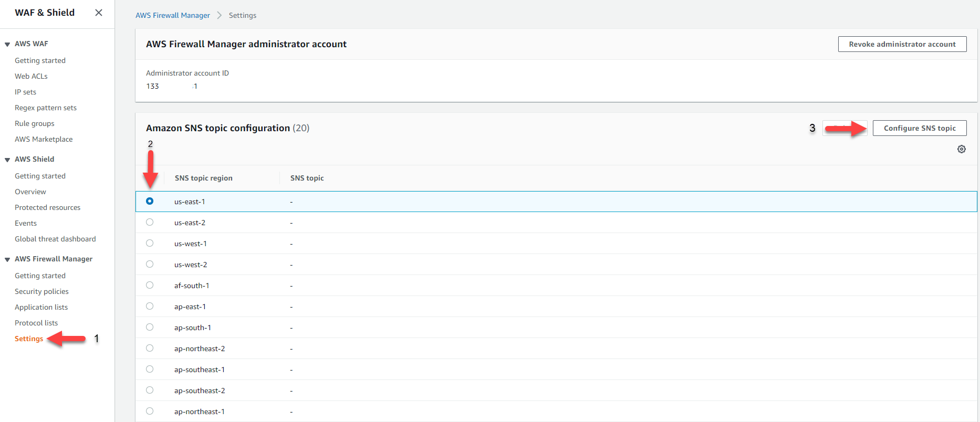Open Web ACLs in sidebar
This screenshot has width=980, height=422.
tap(31, 76)
